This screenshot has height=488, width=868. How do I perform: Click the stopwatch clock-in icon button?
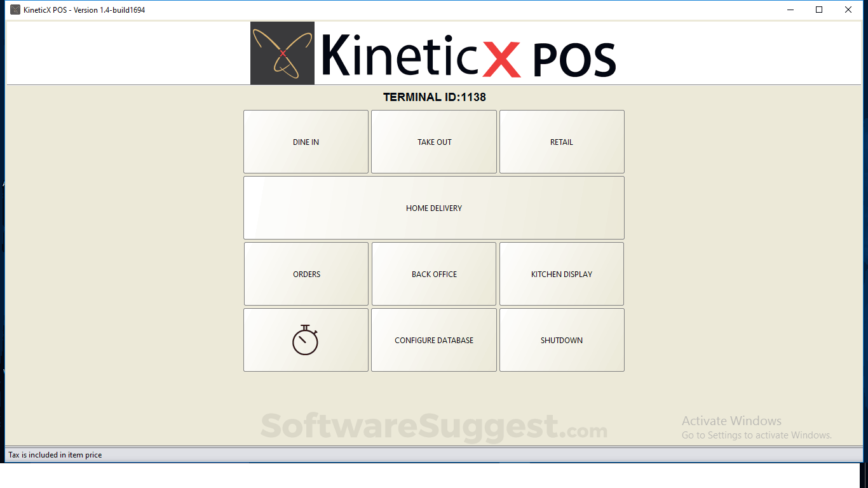306,340
